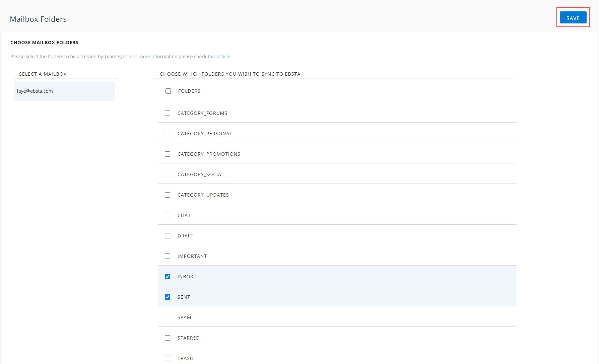Tick the FOLDERS select-all checkbox
599x364 pixels.
tap(168, 91)
